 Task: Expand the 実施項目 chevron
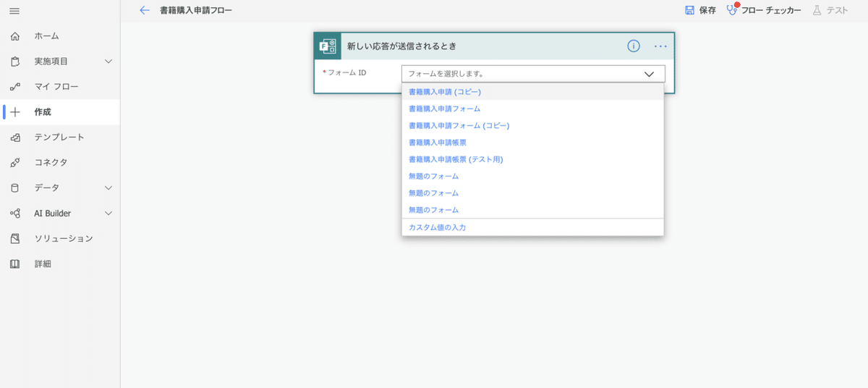pos(109,62)
